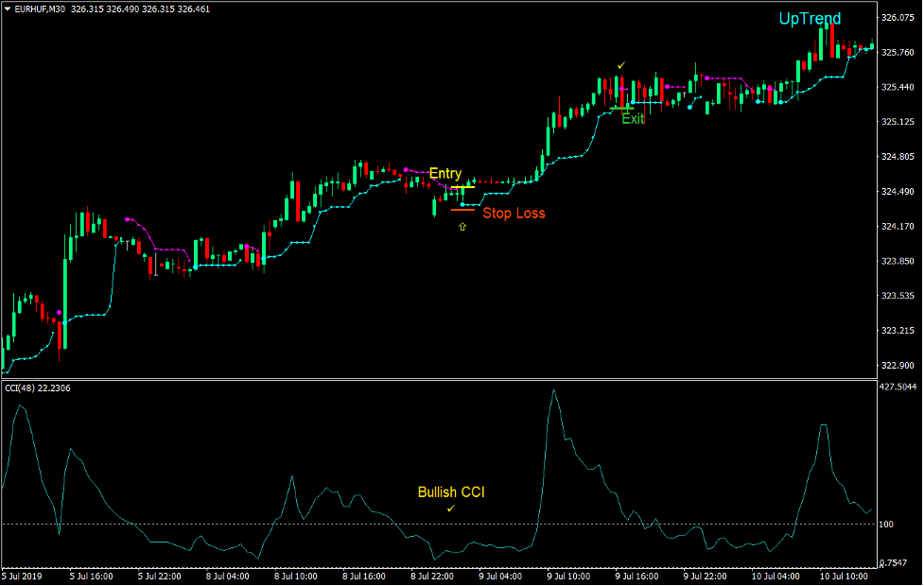Click the 9 Jul 10:00 time label
Screen dimensions: 924x586
tap(567, 575)
